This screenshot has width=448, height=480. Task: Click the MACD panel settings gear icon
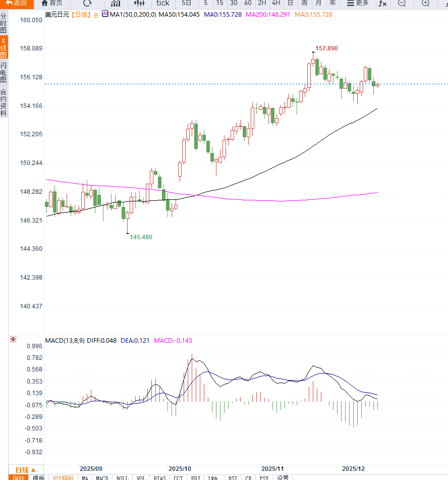tap(13, 340)
